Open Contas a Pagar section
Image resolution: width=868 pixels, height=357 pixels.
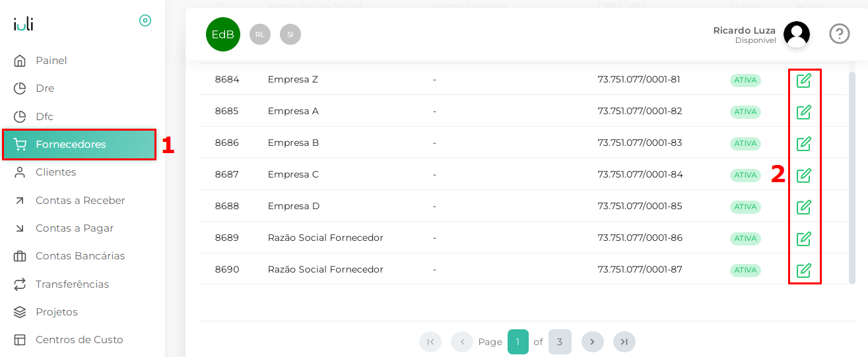pos(75,228)
